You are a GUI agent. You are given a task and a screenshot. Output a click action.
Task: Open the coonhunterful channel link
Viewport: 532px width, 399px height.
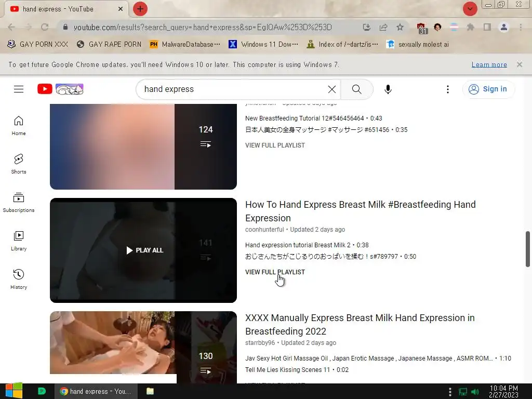264,229
